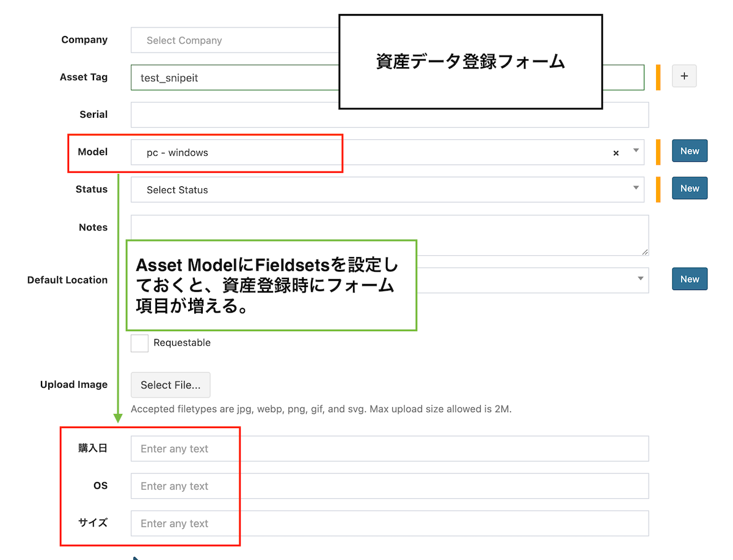Click the Notes textarea resize handle

click(644, 252)
